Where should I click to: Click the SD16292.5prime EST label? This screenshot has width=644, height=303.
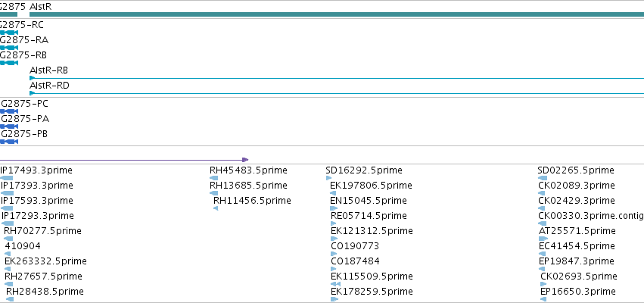click(x=364, y=170)
